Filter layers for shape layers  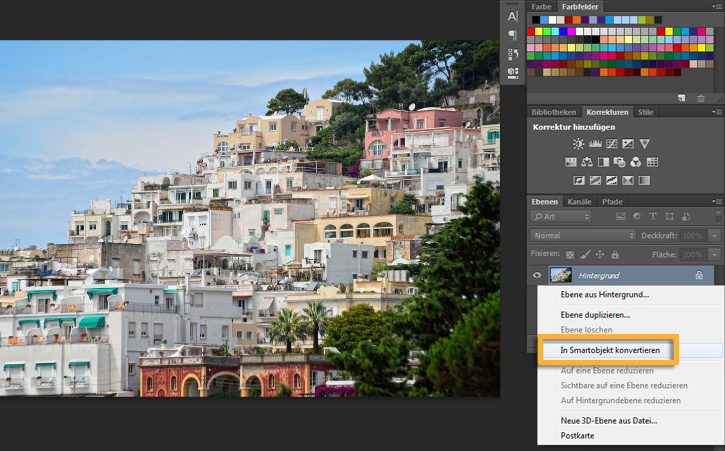click(670, 216)
